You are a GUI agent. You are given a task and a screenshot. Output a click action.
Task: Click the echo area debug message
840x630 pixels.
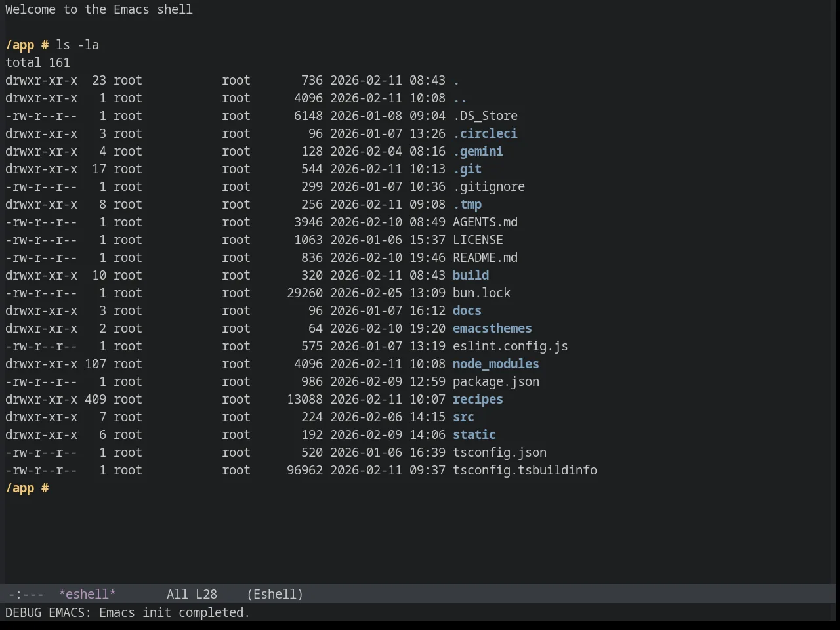127,612
